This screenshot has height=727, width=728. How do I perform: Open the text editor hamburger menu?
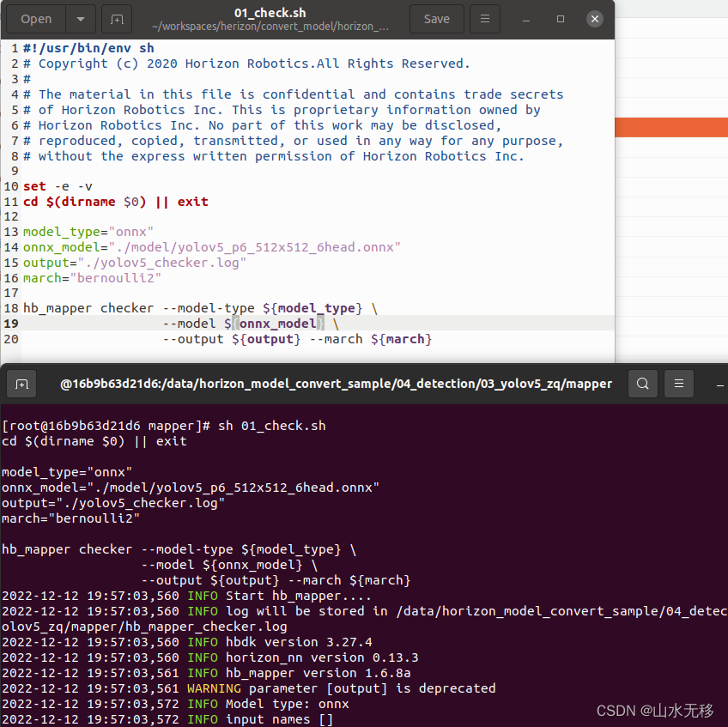pyautogui.click(x=485, y=19)
